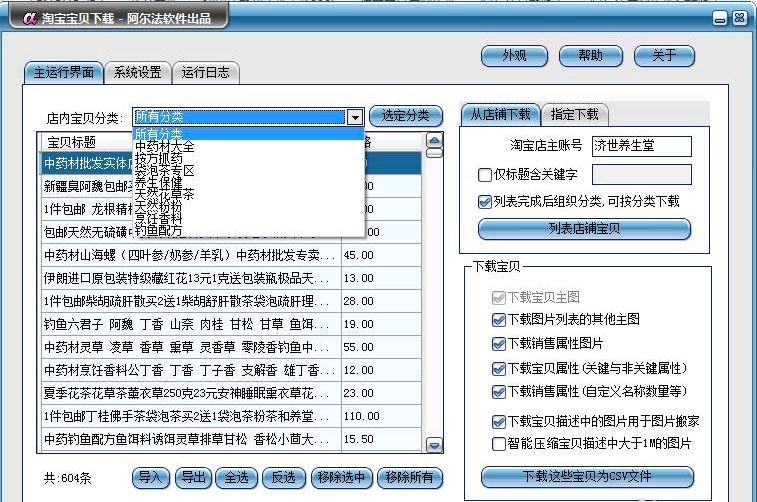Viewport: 757px width, 502px height.
Task: Click 下载这些宝贝为CSV文件 button
Action: tap(587, 477)
